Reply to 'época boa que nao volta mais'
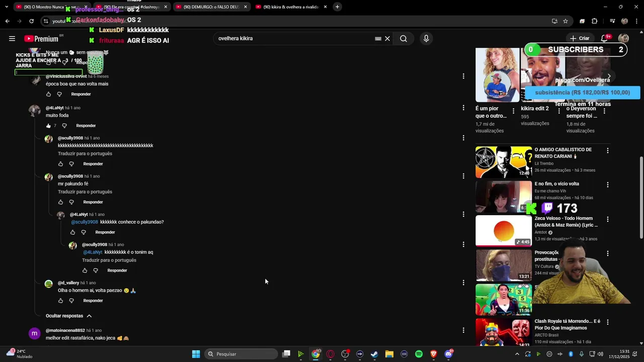644x362 pixels. (x=81, y=94)
